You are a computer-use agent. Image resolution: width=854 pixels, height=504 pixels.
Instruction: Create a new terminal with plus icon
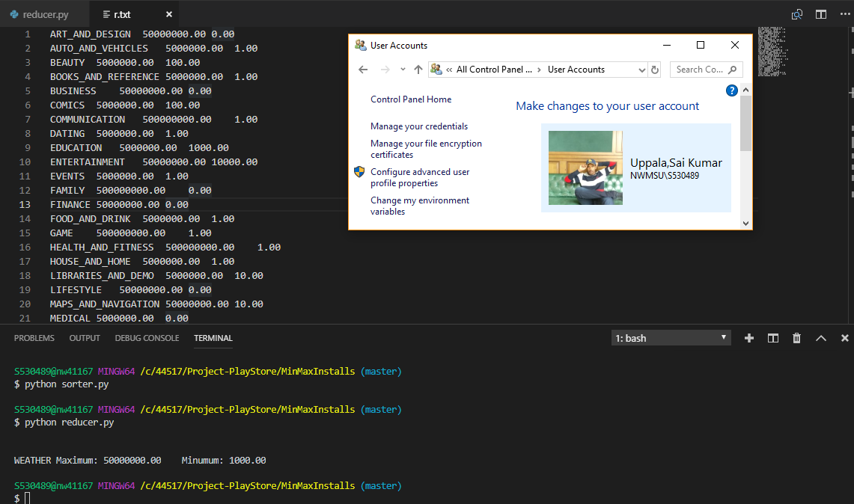(x=749, y=338)
